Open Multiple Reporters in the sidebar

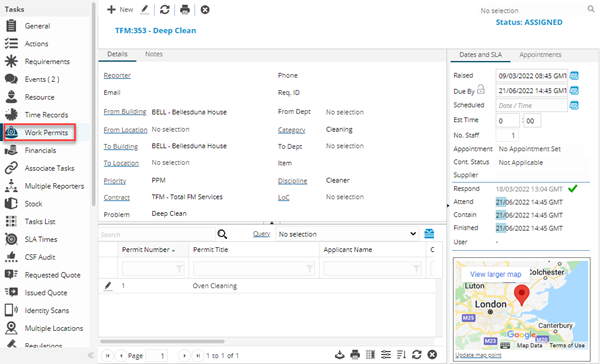click(54, 186)
